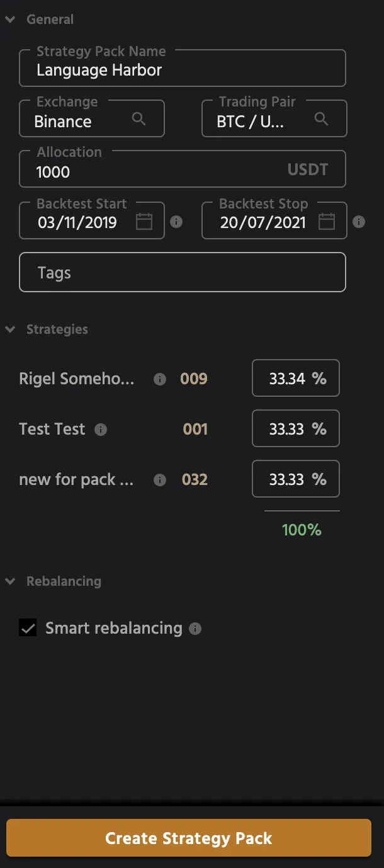Uncheck the Smart rebalancing checkbox

28,627
